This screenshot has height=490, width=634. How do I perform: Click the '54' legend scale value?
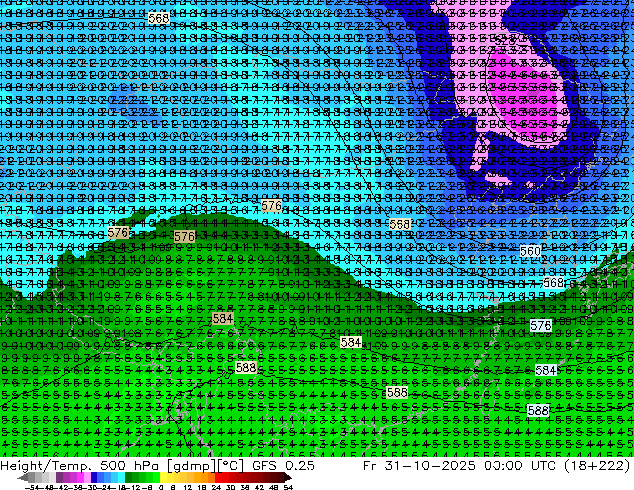(288, 488)
